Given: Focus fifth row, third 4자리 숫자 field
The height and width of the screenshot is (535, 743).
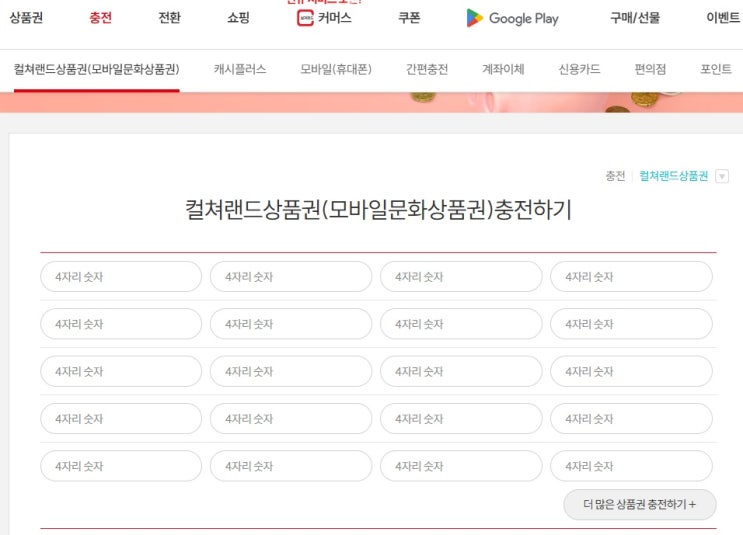Looking at the screenshot, I should [461, 466].
